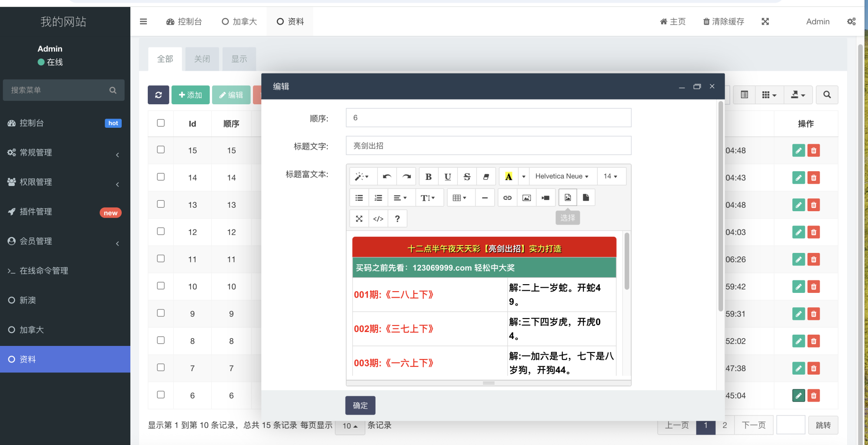Confirm edits with the 确定 button
This screenshot has width=868, height=445.
360,405
